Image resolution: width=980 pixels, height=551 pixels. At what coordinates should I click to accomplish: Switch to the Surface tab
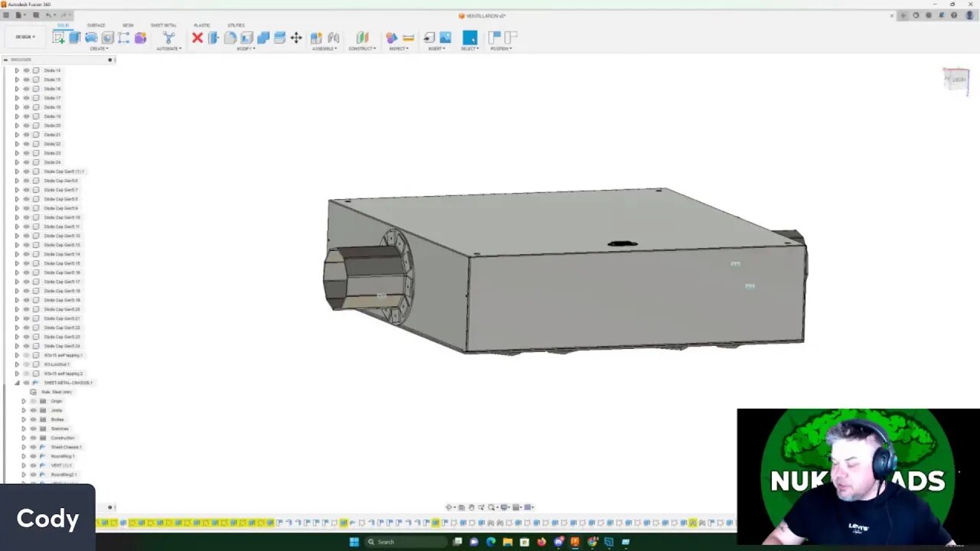(96, 25)
